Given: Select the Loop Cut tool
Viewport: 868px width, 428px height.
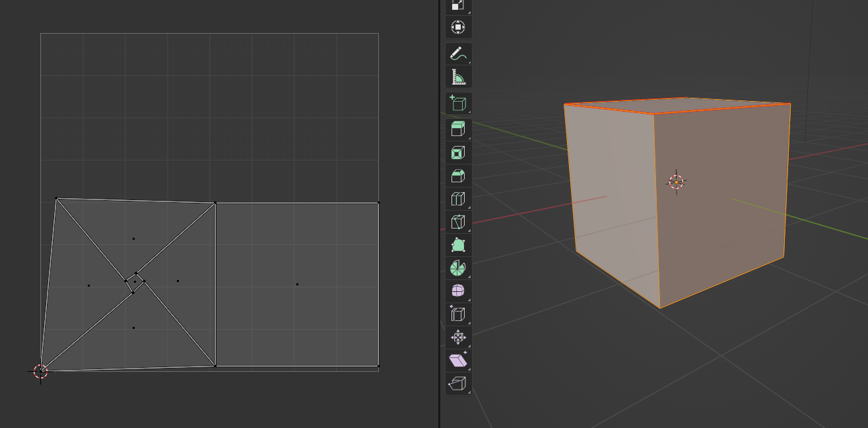Looking at the screenshot, I should click(x=458, y=199).
